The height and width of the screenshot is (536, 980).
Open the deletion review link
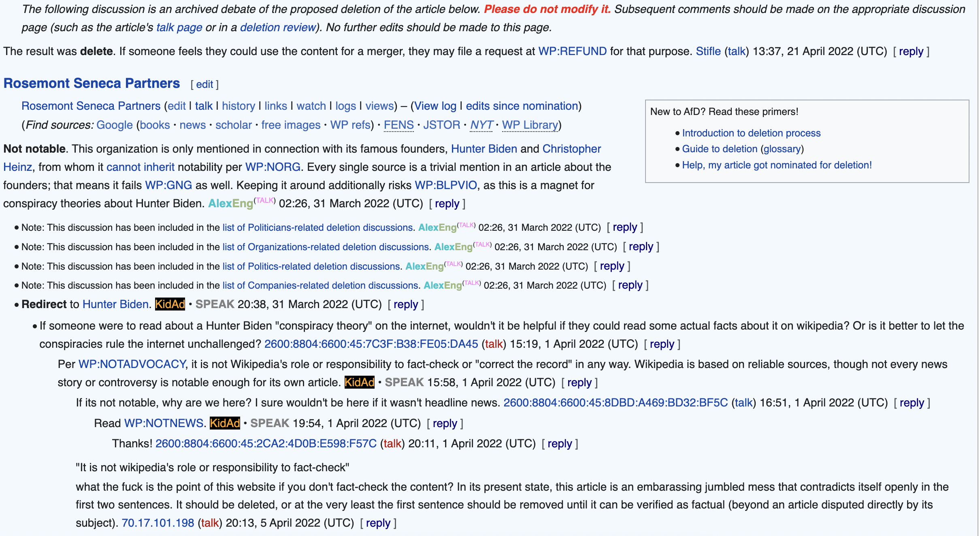coord(278,28)
